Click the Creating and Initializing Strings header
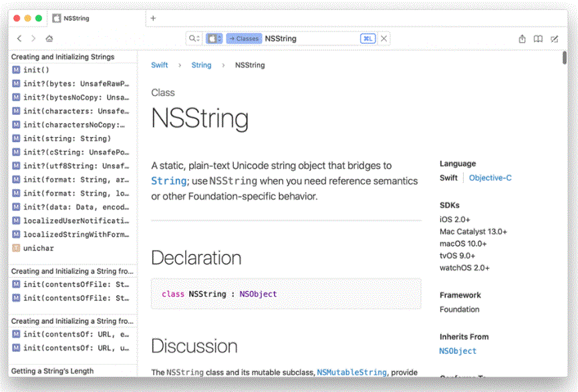Screen dimensions: 578x392 (63, 57)
